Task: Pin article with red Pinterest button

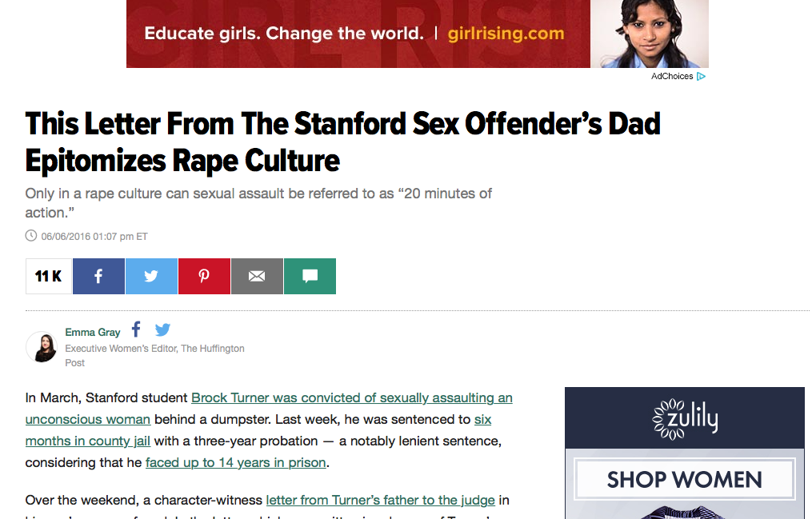Action: (204, 277)
